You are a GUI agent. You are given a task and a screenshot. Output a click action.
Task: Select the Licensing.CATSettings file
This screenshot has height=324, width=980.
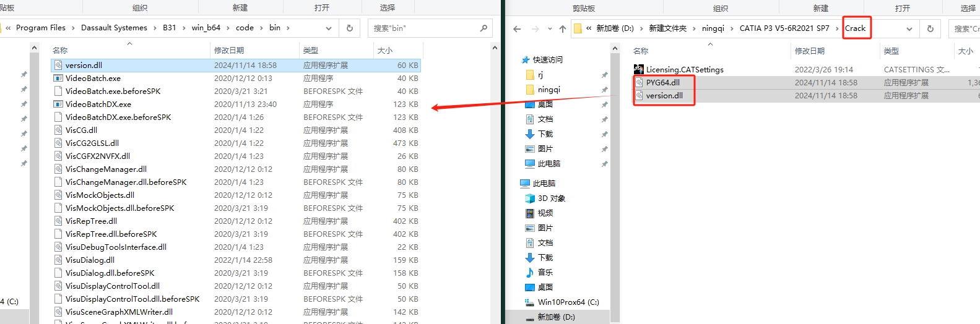pos(684,70)
